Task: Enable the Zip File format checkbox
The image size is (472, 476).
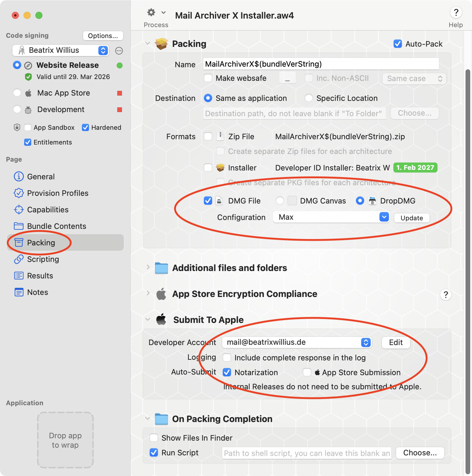Action: 208,136
